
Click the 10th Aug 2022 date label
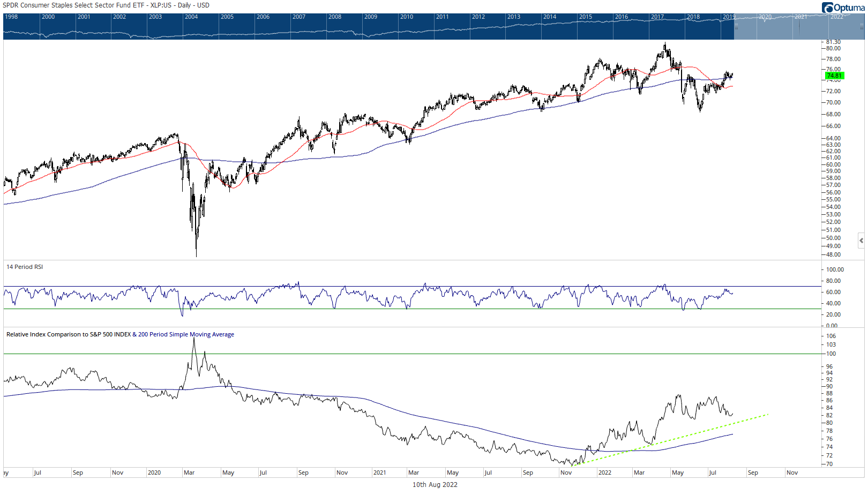coord(435,485)
